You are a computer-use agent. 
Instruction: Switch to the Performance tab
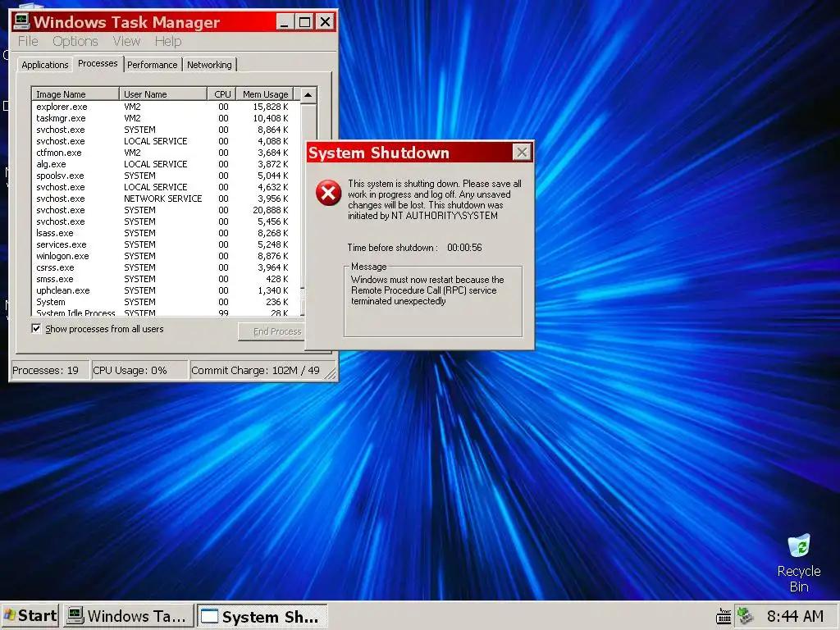coord(152,65)
